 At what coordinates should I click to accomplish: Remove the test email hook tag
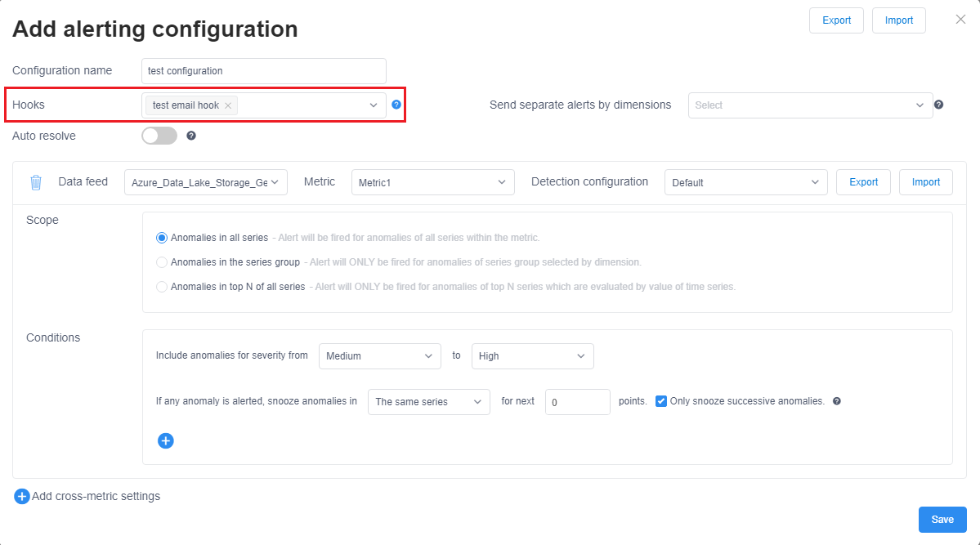(228, 105)
